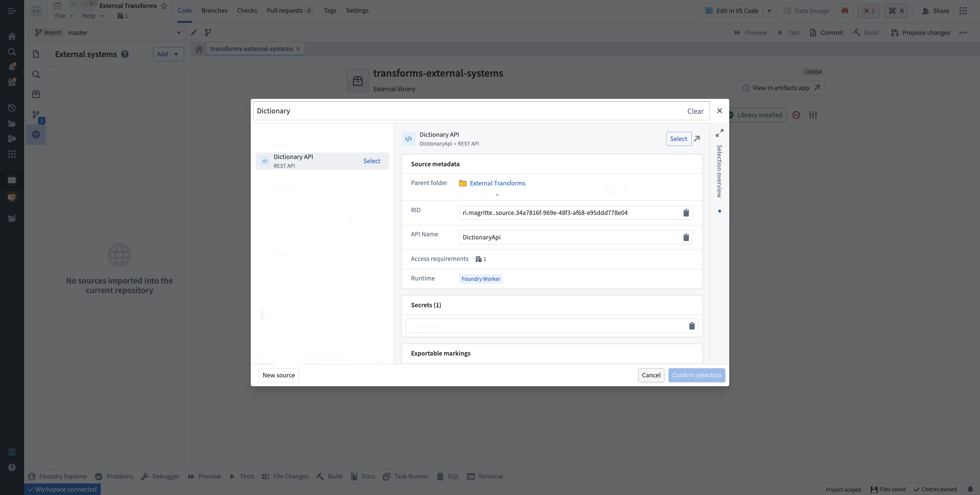Star the External Transforms repository
Screen dimensions: 980x495
click(x=164, y=6)
